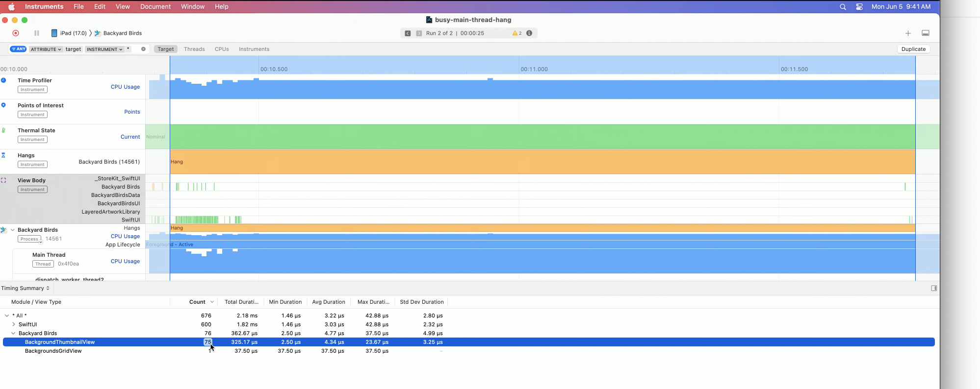Screen dimensions: 980x389
Task: Click the busy-main-thread-hang document icon
Action: (x=429, y=20)
